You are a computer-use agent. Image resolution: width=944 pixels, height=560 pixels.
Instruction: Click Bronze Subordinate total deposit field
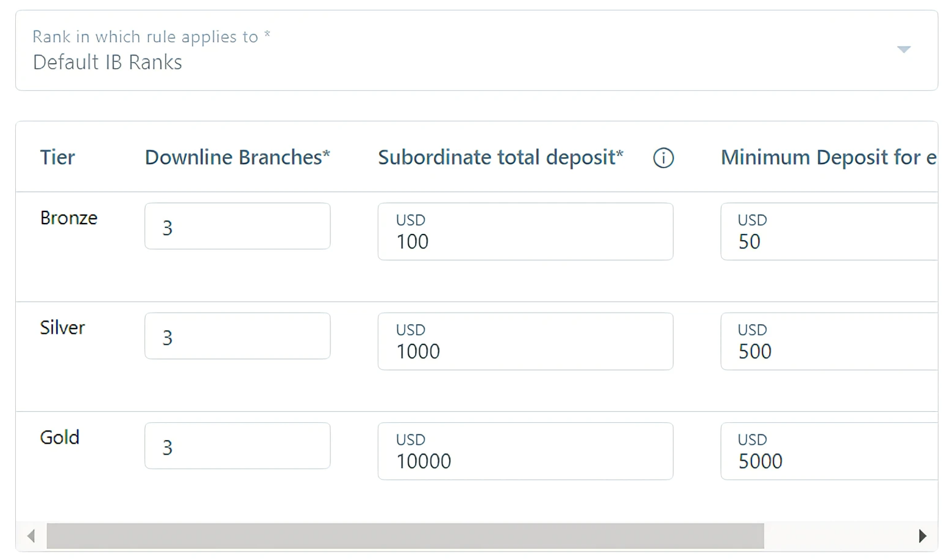pyautogui.click(x=525, y=232)
